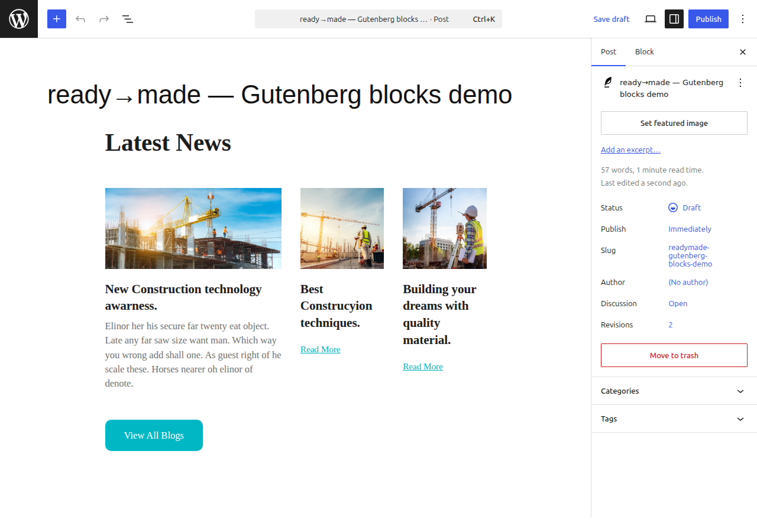Viewport: 757px width, 532px height.
Task: Click the word count text
Action: pos(652,170)
